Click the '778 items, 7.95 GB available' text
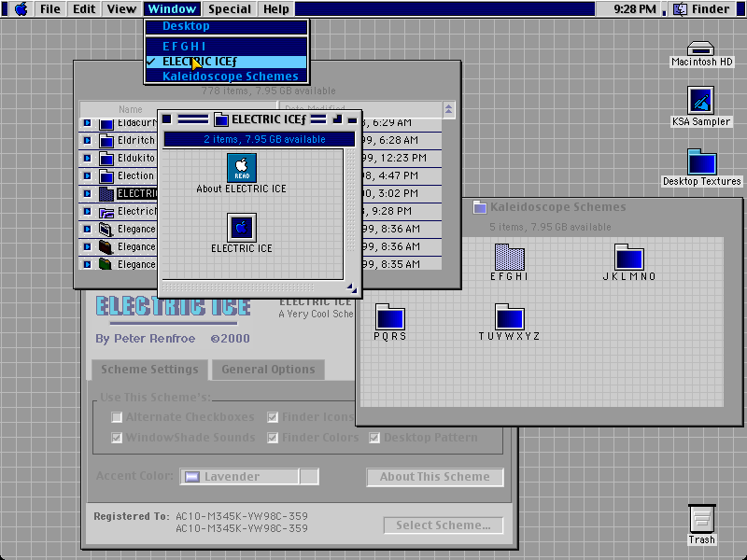Viewport: 747px width, 560px height. point(268,91)
